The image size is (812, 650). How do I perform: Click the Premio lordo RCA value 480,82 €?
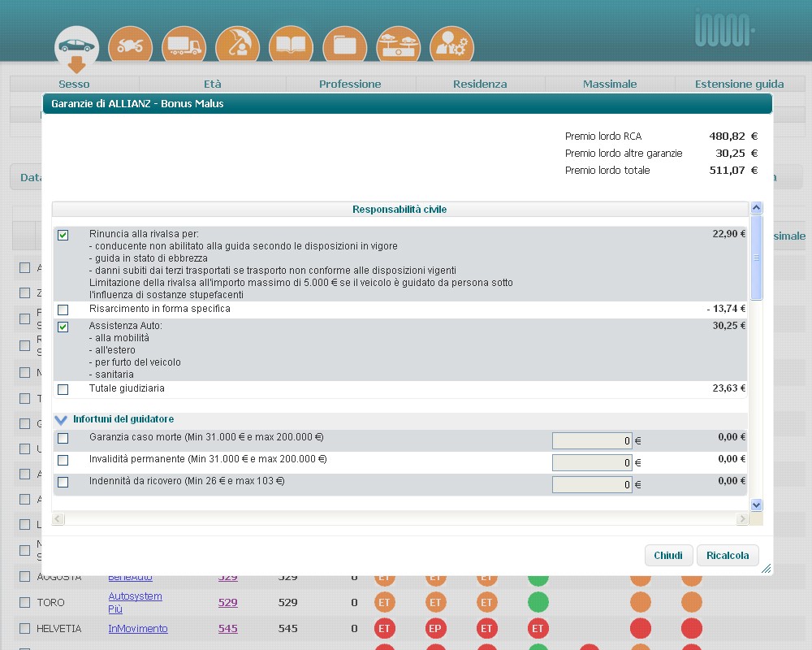click(733, 136)
